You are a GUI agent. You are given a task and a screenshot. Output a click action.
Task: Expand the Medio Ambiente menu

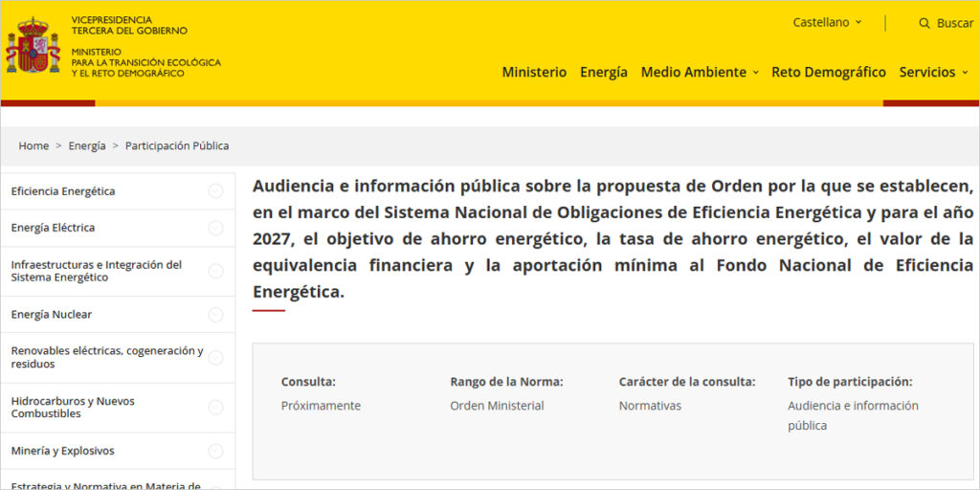pyautogui.click(x=700, y=72)
